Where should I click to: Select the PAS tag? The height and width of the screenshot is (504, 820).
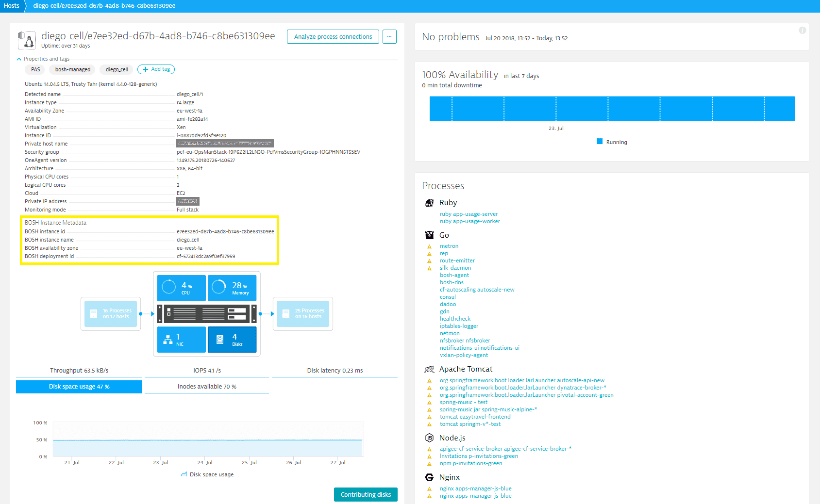pos(35,69)
